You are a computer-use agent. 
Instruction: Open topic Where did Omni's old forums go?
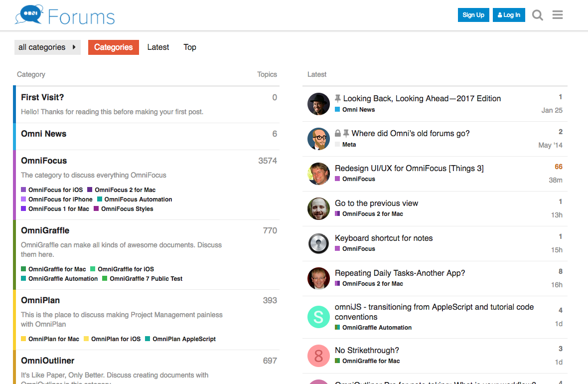pyautogui.click(x=411, y=133)
